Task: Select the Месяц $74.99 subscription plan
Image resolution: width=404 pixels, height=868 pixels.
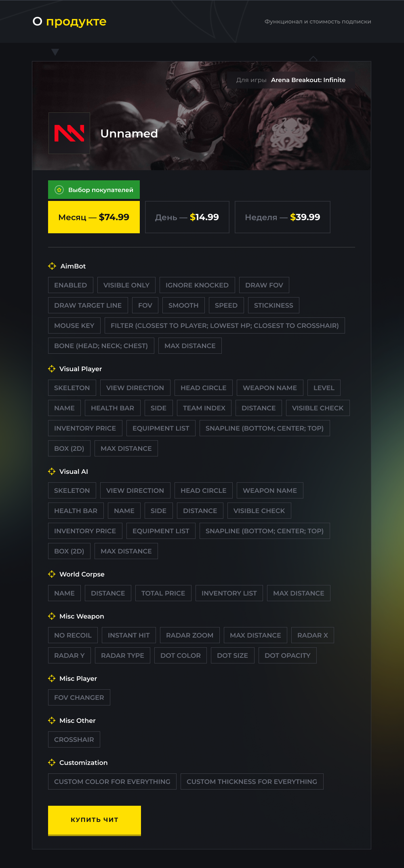Action: [94, 217]
